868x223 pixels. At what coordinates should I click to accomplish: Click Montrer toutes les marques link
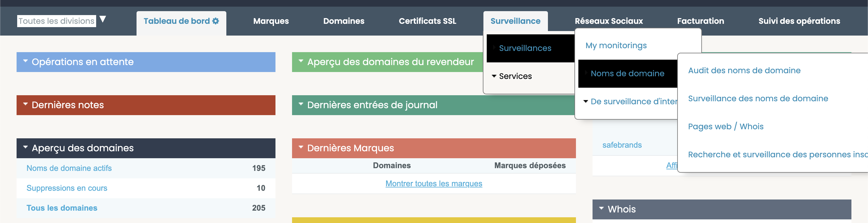point(434,184)
